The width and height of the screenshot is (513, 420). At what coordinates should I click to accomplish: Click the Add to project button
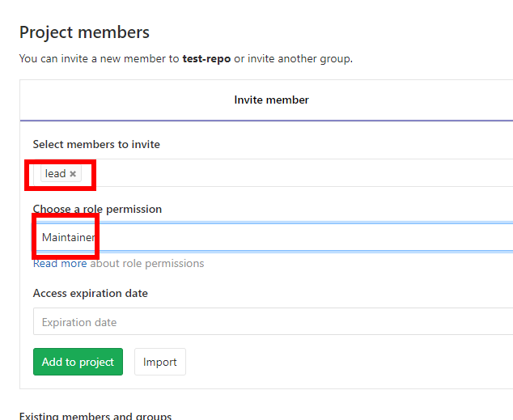[78, 362]
